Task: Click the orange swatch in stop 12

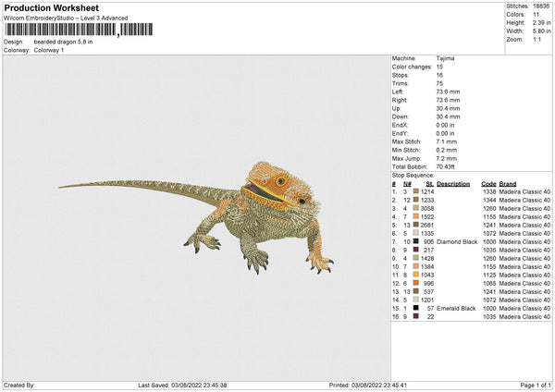Action: [417, 283]
